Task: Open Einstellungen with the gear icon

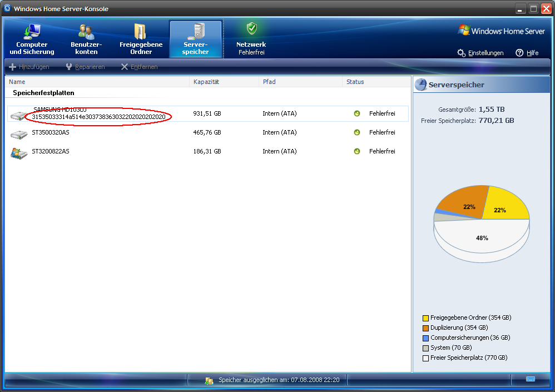Action: pos(462,53)
